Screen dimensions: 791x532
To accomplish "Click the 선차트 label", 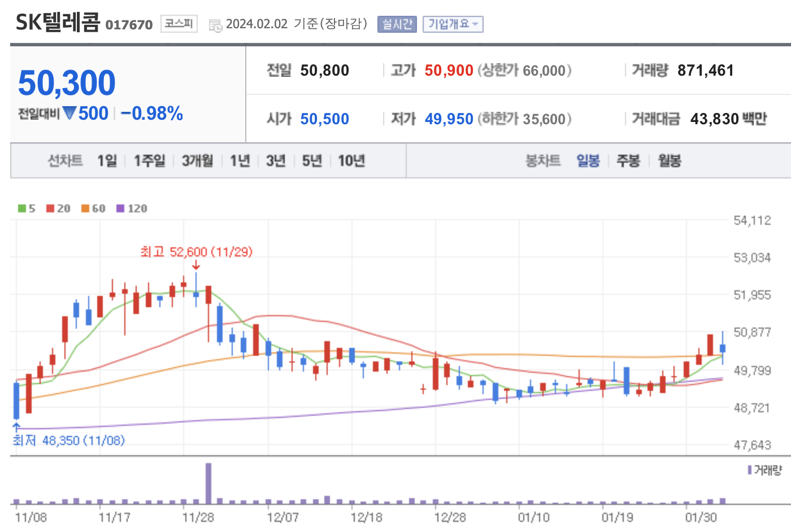I will click(x=65, y=161).
